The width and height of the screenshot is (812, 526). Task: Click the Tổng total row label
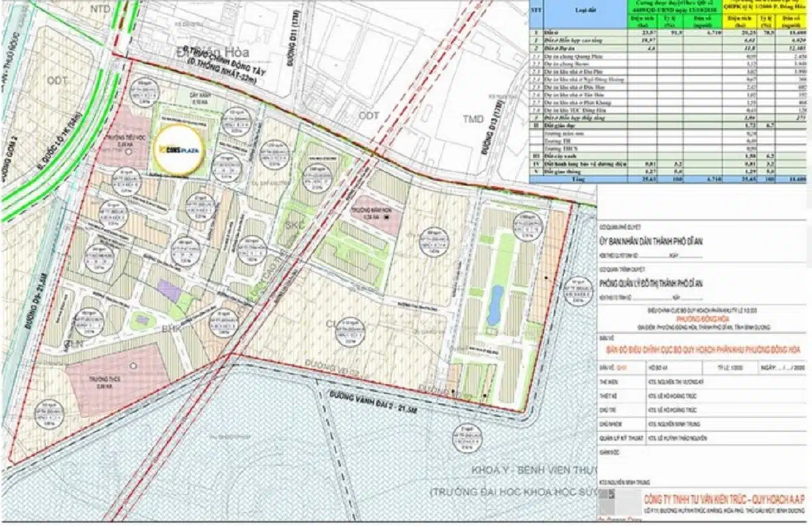point(579,179)
